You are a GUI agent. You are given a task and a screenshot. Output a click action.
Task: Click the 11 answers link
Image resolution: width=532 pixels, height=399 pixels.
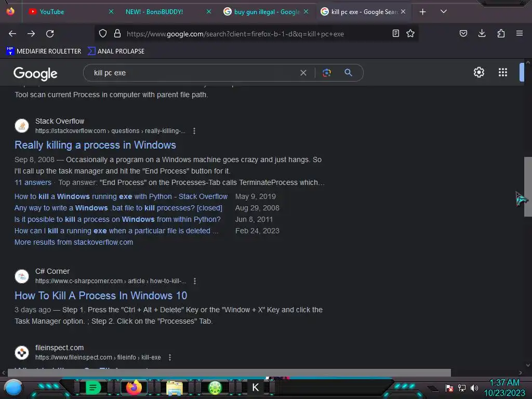click(x=33, y=182)
